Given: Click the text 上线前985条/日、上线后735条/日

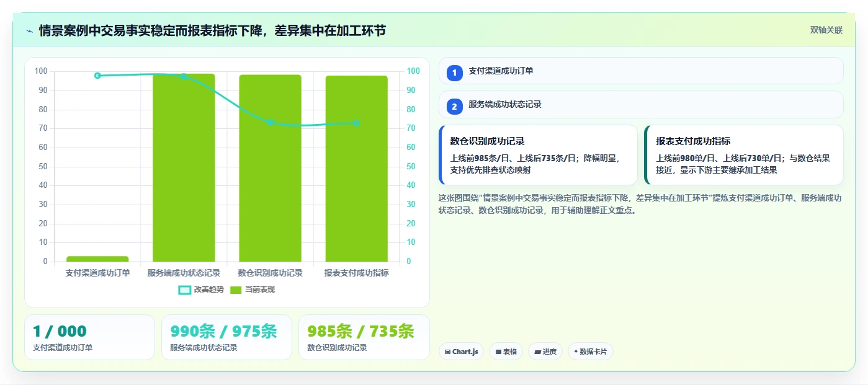Looking at the screenshot, I should click(514, 158).
